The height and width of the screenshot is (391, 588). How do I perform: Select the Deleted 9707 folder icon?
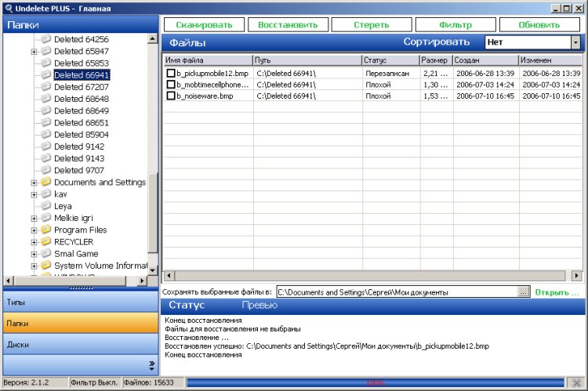coord(45,170)
